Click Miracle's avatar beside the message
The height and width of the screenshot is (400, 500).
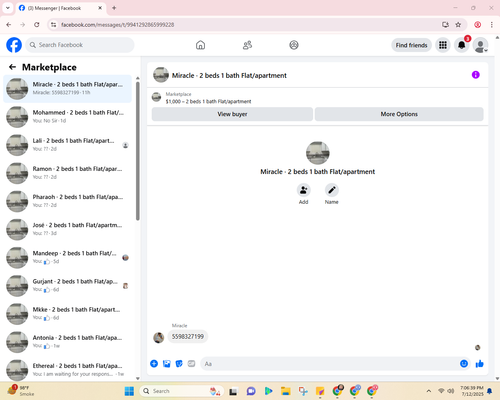[159, 337]
